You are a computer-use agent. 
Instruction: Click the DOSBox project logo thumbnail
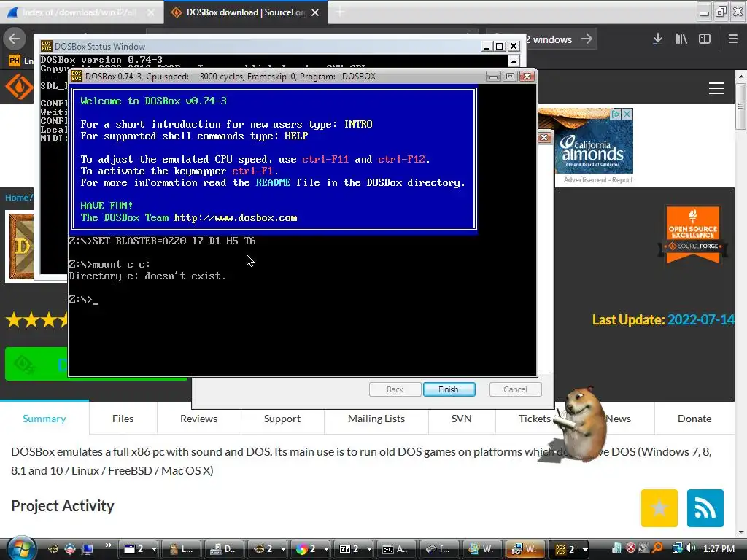click(x=21, y=246)
